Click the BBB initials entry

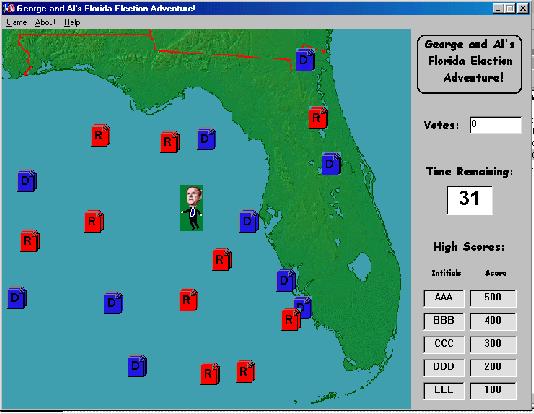click(x=444, y=321)
